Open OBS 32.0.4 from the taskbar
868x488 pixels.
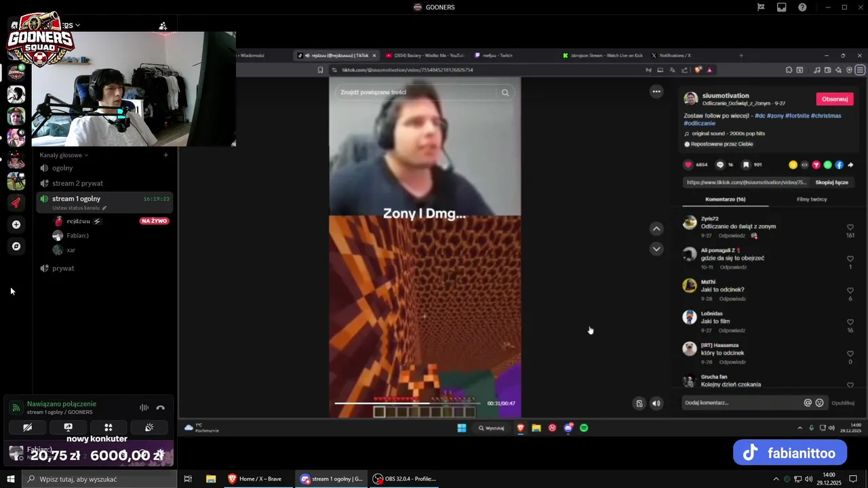(x=404, y=479)
